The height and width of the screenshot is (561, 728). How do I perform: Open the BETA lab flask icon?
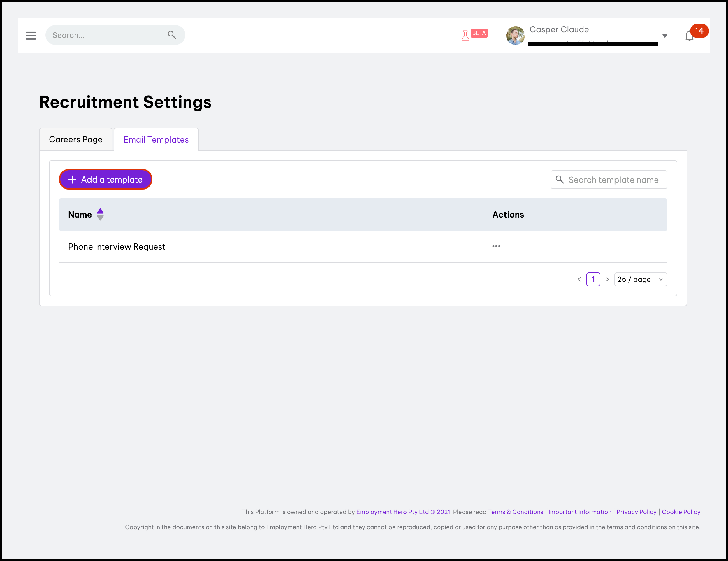[x=465, y=35]
